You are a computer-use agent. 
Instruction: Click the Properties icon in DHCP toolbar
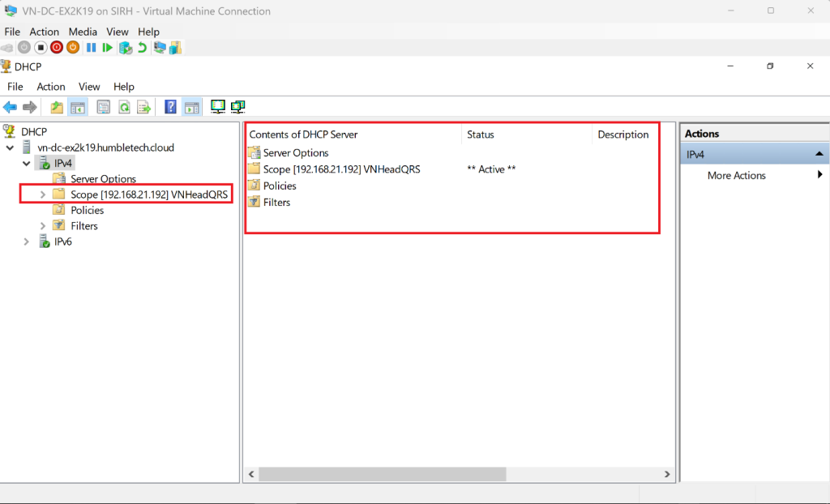click(103, 107)
